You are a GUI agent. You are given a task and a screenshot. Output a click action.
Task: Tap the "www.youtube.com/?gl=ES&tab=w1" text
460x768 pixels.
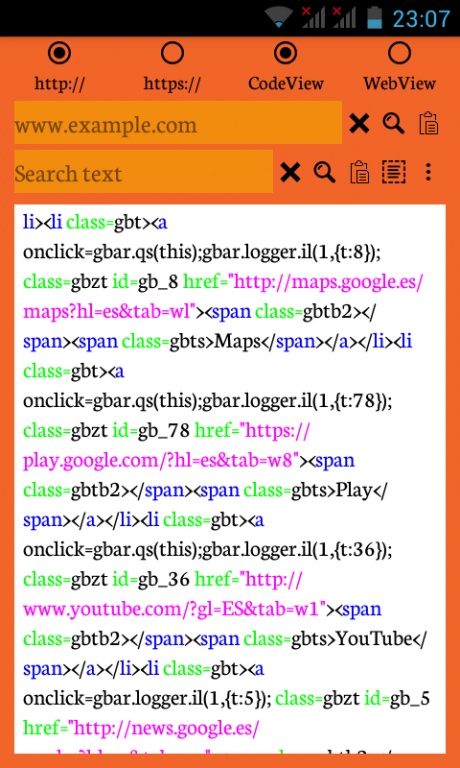175,609
